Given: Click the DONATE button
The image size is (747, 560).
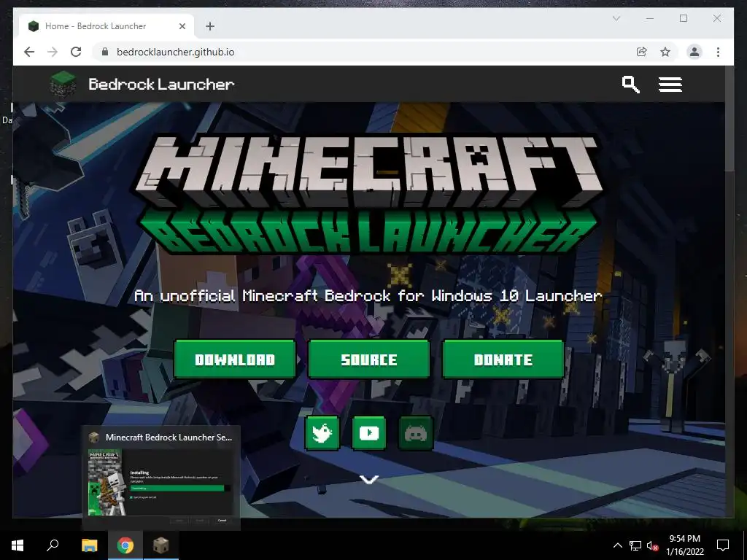Looking at the screenshot, I should [x=503, y=359].
